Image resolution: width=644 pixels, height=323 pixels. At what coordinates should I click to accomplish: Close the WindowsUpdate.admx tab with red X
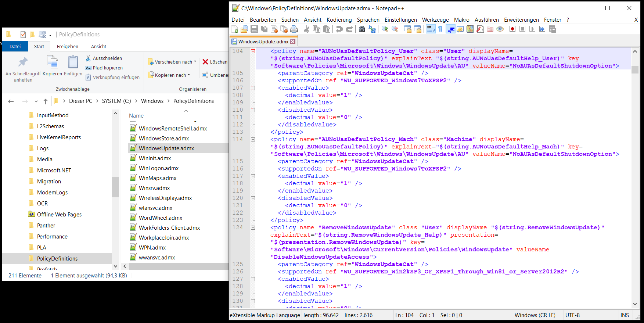click(x=293, y=42)
